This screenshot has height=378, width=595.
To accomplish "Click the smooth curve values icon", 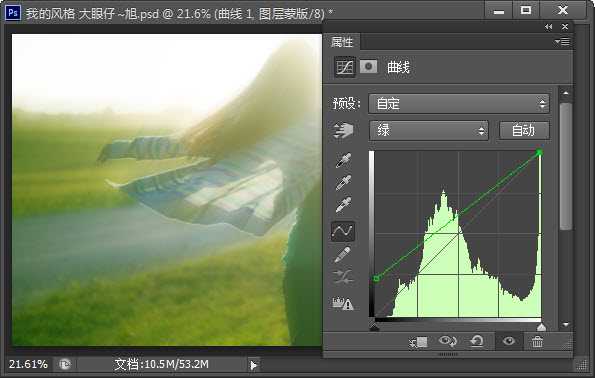I will [343, 277].
